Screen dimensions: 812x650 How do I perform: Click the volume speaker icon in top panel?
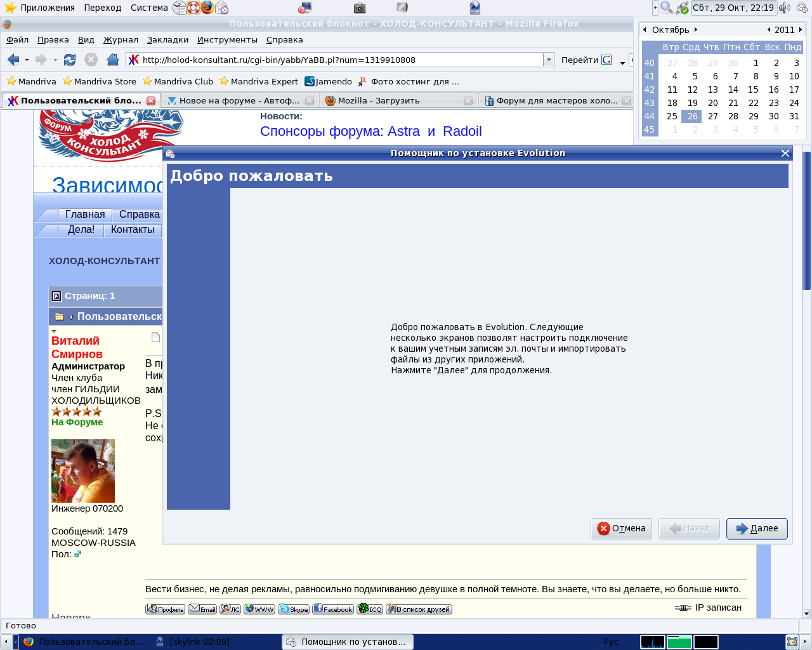tap(785, 8)
